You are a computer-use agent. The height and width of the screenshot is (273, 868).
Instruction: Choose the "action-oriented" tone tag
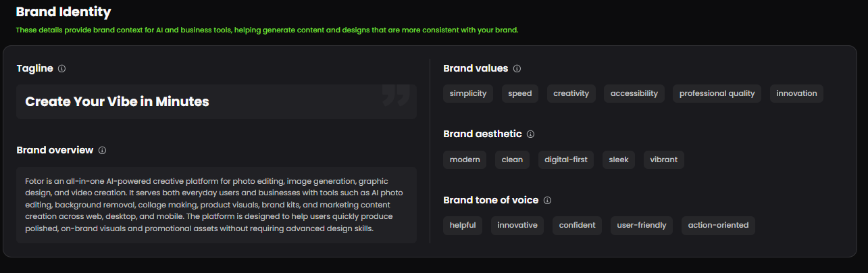pyautogui.click(x=718, y=225)
